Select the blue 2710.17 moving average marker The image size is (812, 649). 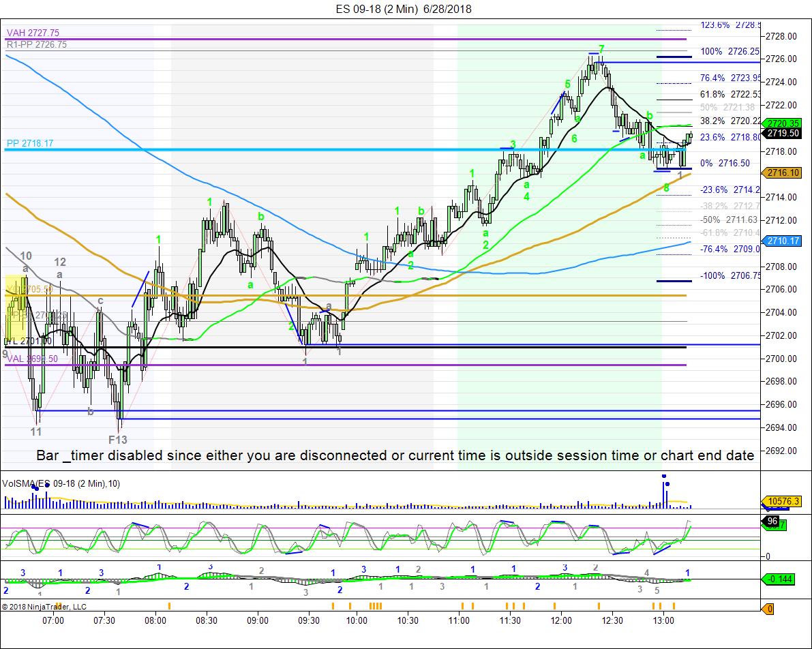783,241
